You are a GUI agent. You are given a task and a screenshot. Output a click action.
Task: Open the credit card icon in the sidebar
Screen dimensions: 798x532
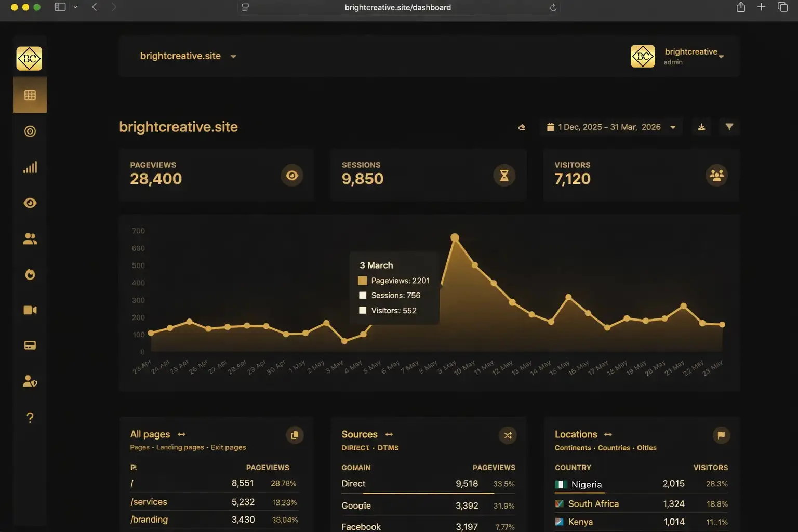coord(30,345)
